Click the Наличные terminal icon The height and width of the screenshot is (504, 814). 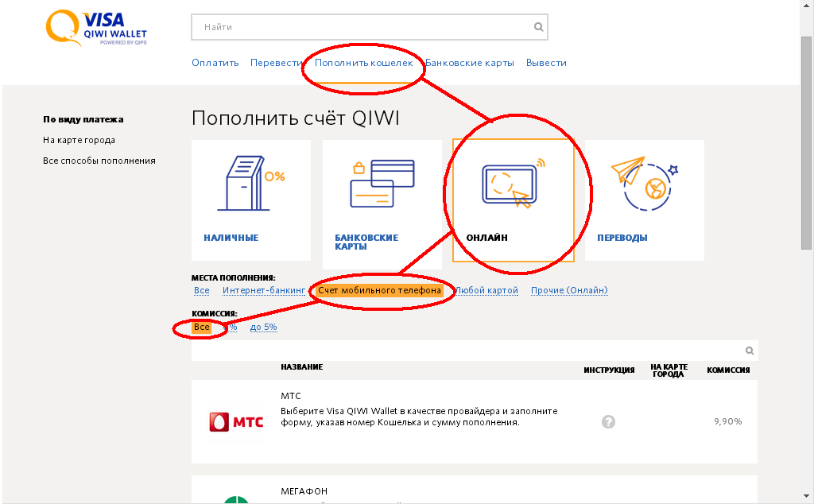250,183
